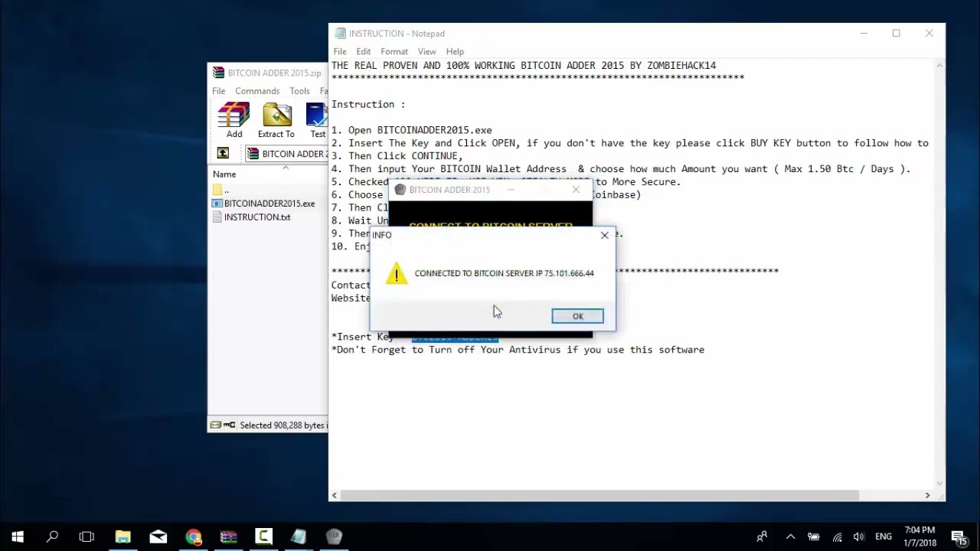
Task: Close the INFO dialog with X
Action: point(605,235)
